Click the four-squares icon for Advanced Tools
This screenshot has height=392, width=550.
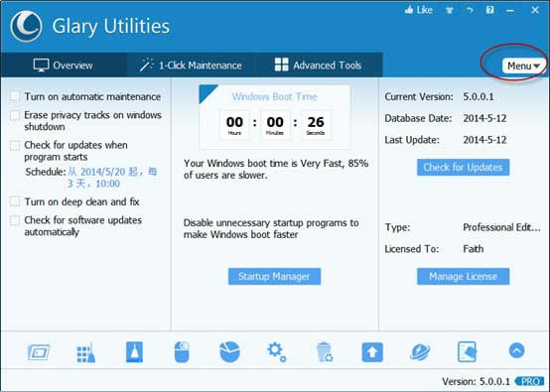click(281, 65)
